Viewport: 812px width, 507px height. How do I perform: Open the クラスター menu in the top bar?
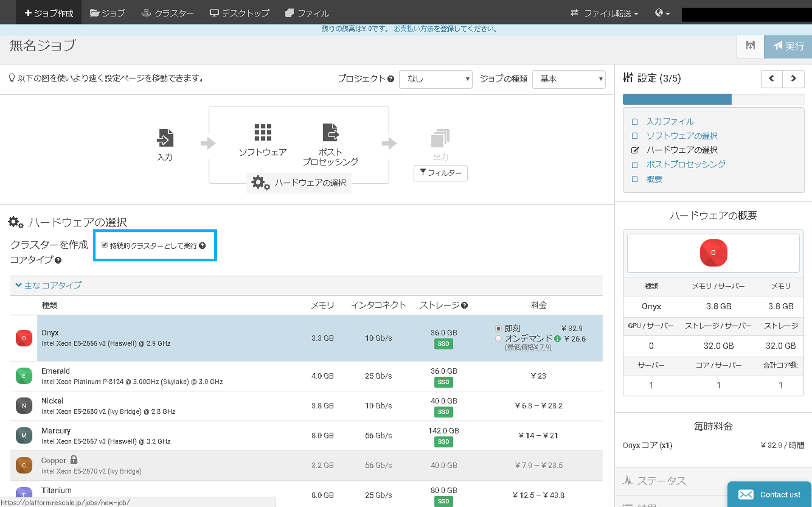pyautogui.click(x=167, y=13)
